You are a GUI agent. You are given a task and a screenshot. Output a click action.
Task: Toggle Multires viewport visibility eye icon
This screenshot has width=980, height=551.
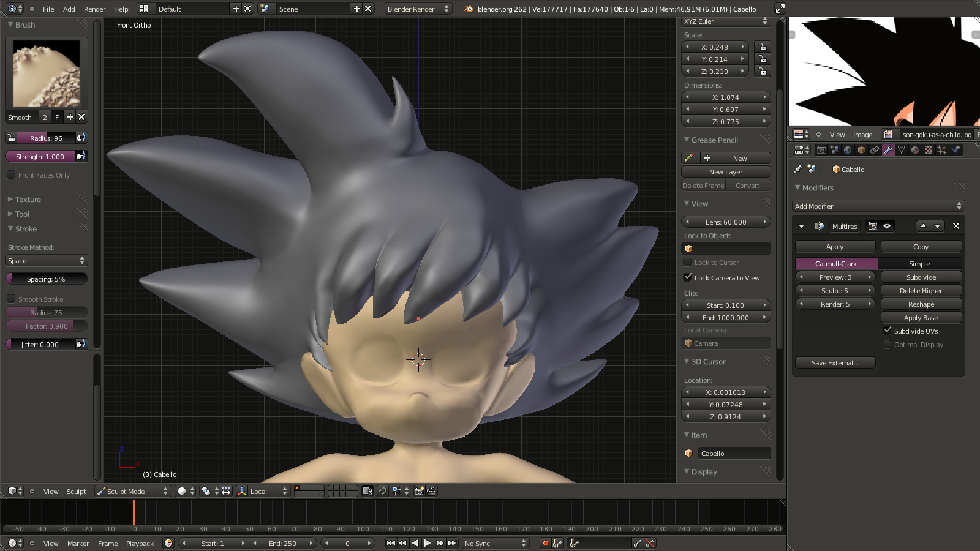coord(887,226)
